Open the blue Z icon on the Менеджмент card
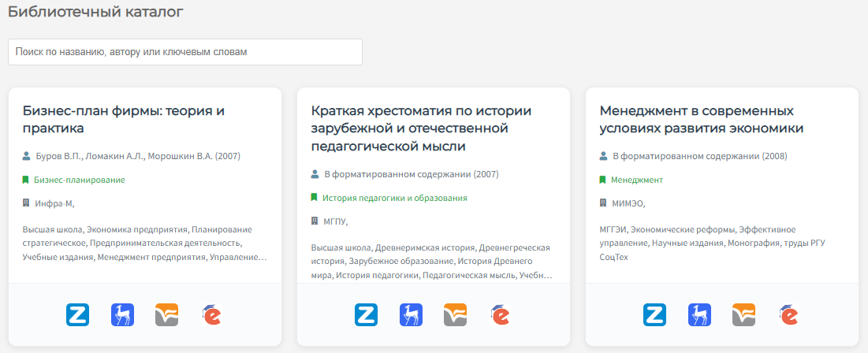This screenshot has height=353, width=868. tap(655, 315)
